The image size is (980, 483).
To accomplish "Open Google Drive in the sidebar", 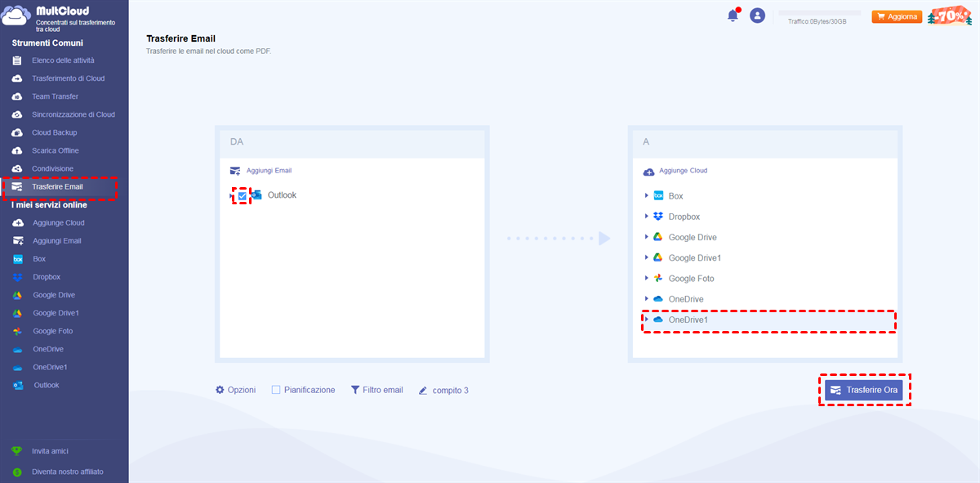I will pyautogui.click(x=54, y=295).
